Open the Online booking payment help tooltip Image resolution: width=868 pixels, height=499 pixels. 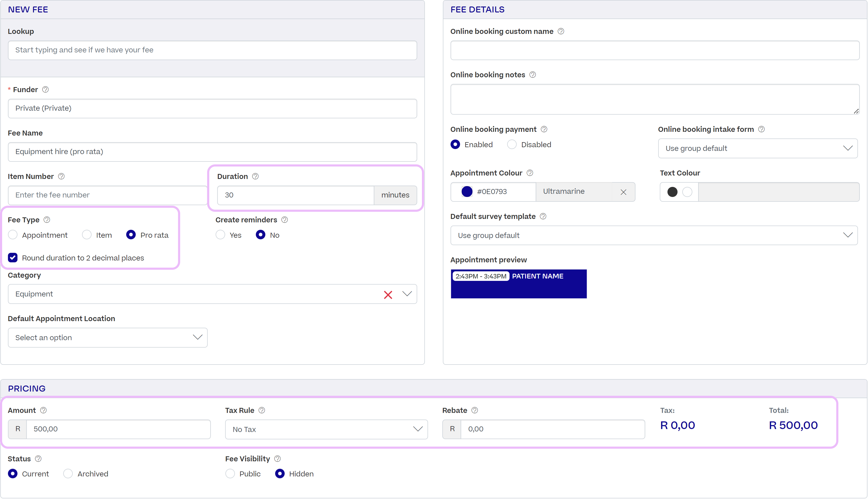(544, 129)
